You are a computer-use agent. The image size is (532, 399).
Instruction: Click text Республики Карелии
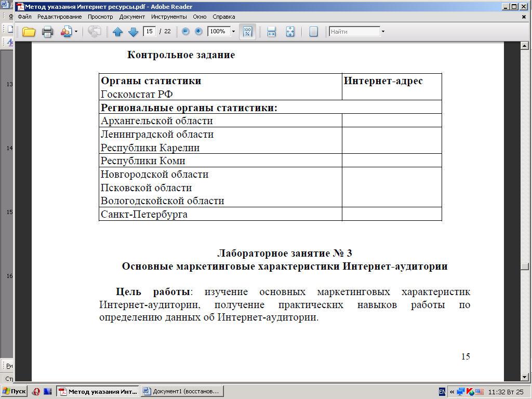point(150,148)
